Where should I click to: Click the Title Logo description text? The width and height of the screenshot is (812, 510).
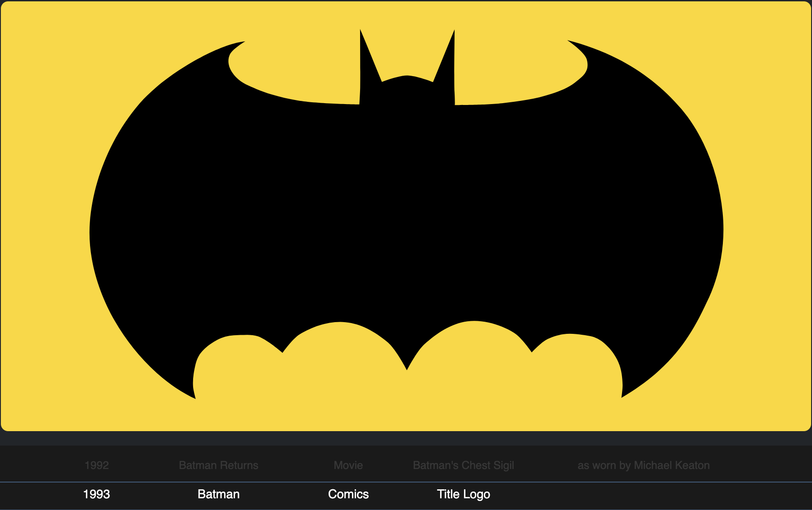[464, 494]
